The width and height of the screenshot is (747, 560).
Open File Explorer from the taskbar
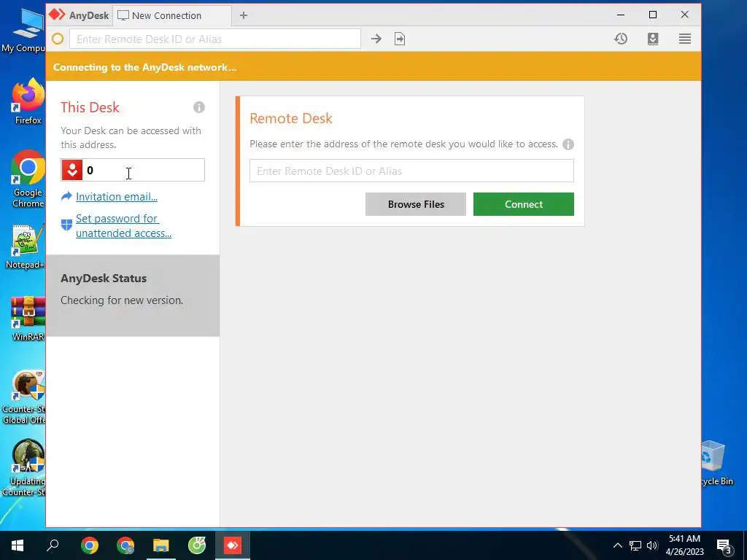pos(161,545)
